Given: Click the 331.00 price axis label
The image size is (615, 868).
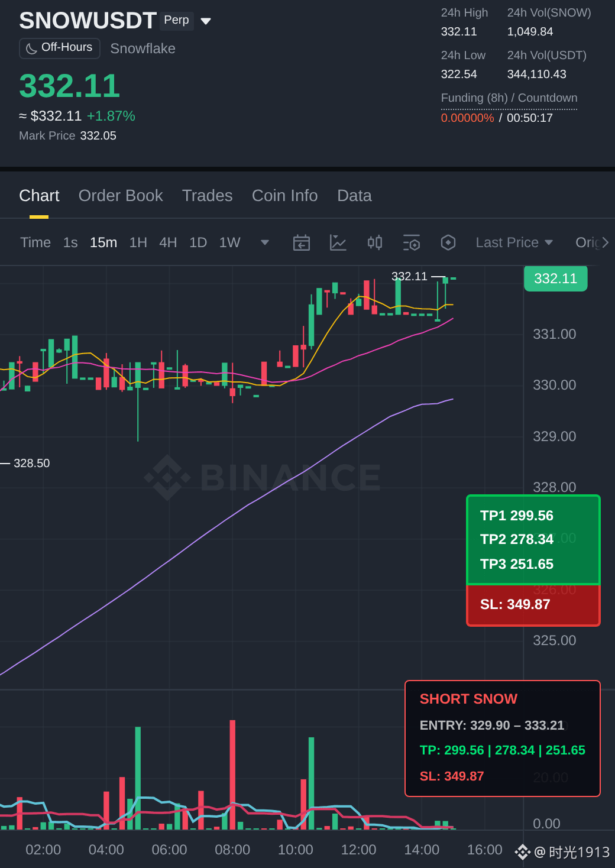Looking at the screenshot, I should coord(555,334).
